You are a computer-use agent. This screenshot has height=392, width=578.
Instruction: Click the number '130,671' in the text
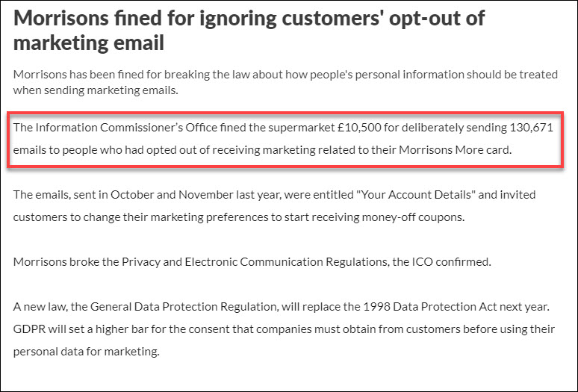click(x=532, y=128)
